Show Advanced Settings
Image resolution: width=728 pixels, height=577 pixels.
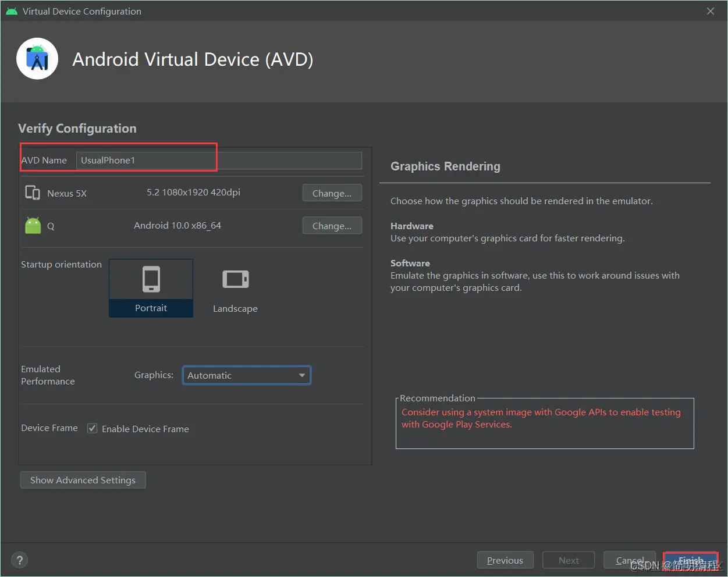tap(83, 480)
